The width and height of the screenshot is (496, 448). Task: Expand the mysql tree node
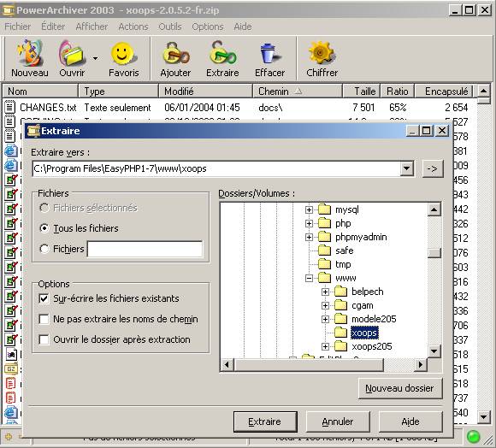point(309,209)
